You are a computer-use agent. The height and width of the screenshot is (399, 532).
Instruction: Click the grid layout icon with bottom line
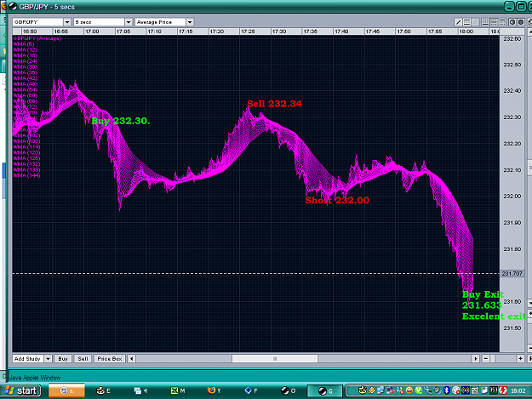click(x=485, y=22)
